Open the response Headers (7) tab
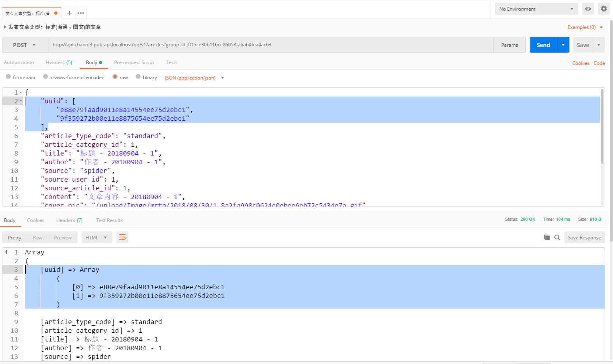This screenshot has width=613, height=364. 69,220
